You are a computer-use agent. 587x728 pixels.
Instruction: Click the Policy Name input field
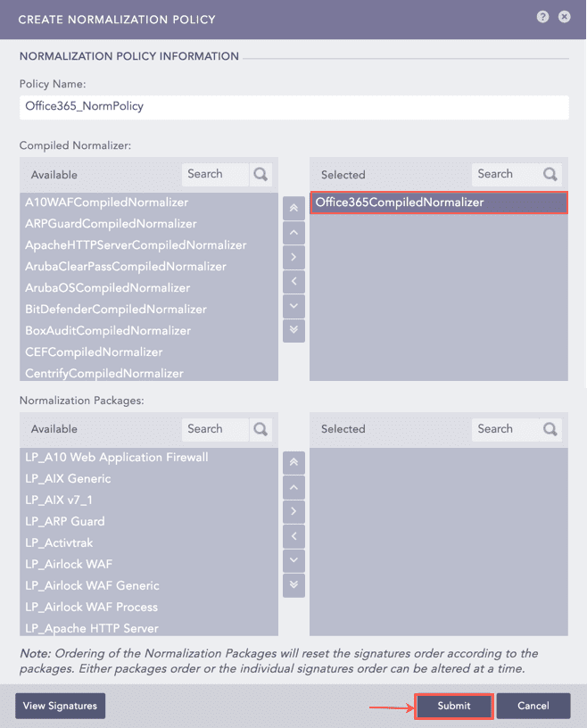[293, 107]
